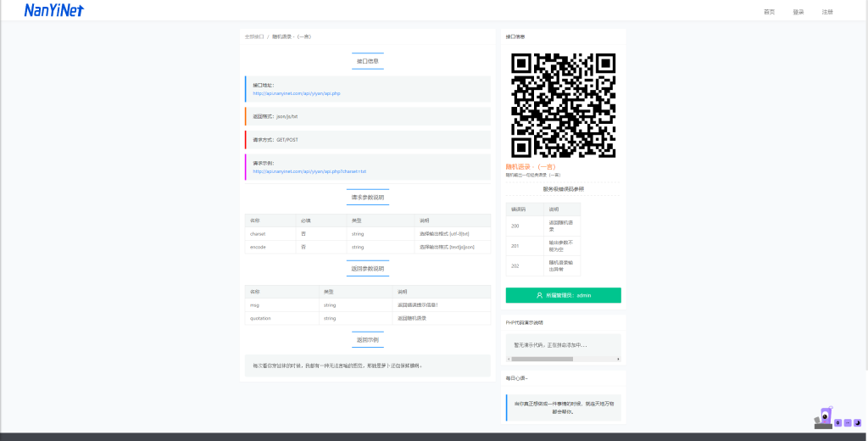This screenshot has height=441, width=868.
Task: Click the purple mascot character widget
Action: pos(823,418)
